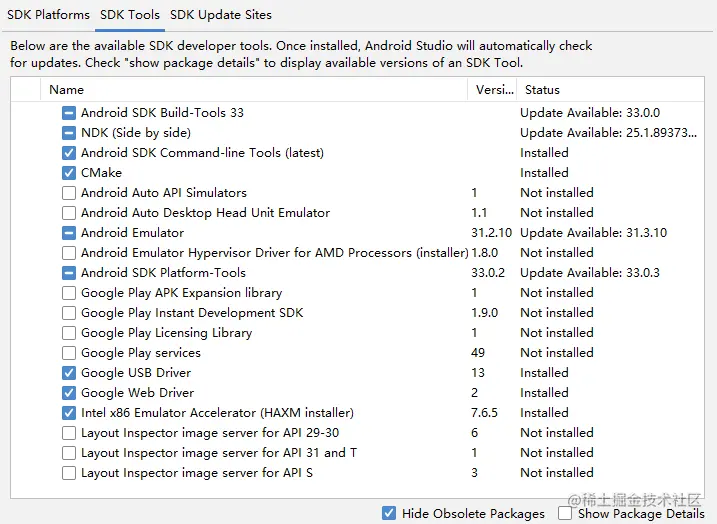Click the Version column header

click(492, 90)
